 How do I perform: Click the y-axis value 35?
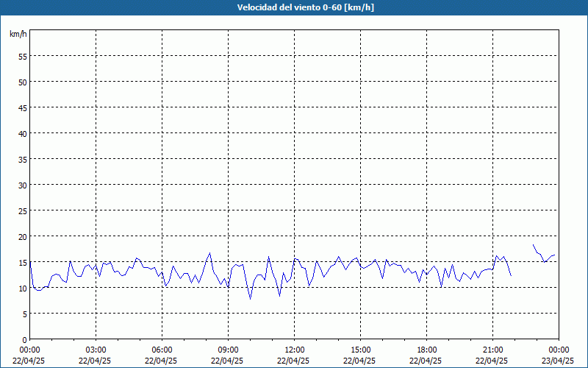pos(23,159)
